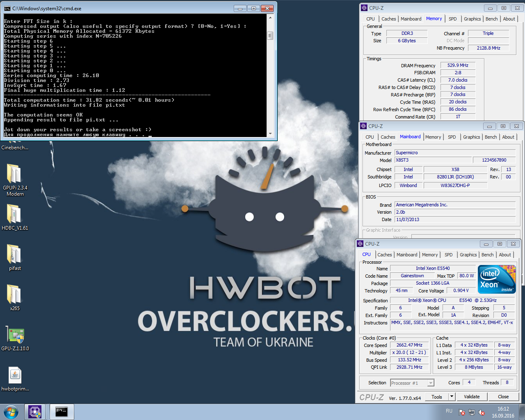The height and width of the screenshot is (420, 525).
Task: Open Mainboard tab in CPU window
Action: coord(407,255)
